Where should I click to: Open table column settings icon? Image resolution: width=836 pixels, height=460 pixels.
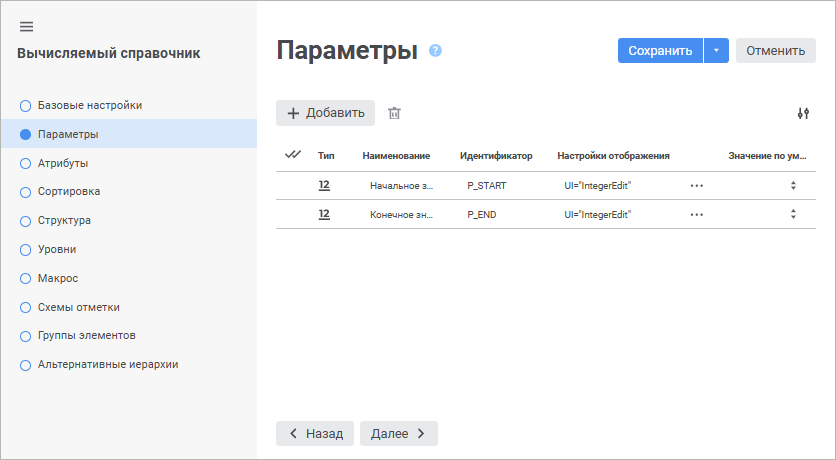pyautogui.click(x=802, y=114)
